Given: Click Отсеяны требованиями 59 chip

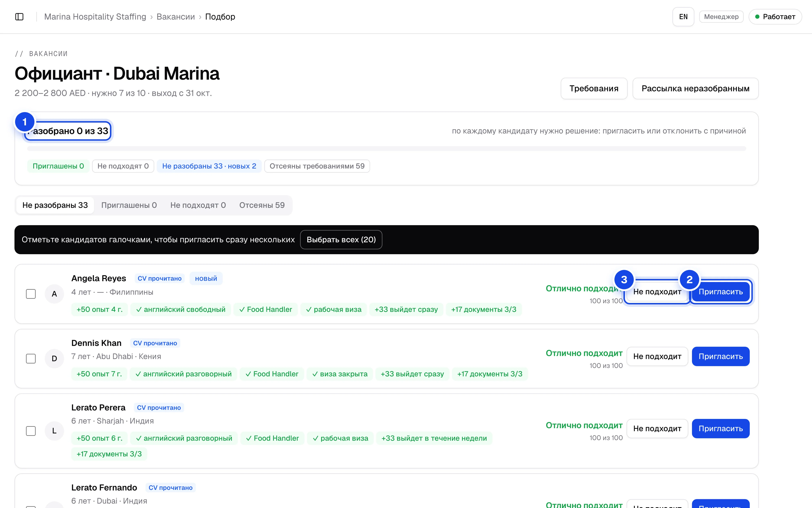Looking at the screenshot, I should [317, 166].
